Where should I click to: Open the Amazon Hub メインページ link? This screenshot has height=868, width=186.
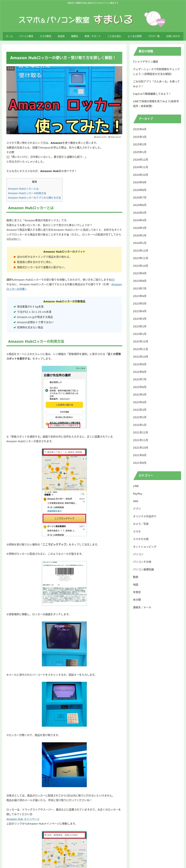click(23, 819)
